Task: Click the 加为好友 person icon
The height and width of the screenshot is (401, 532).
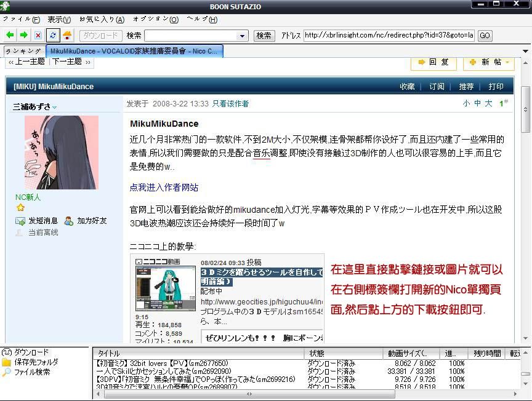Action: point(69,221)
